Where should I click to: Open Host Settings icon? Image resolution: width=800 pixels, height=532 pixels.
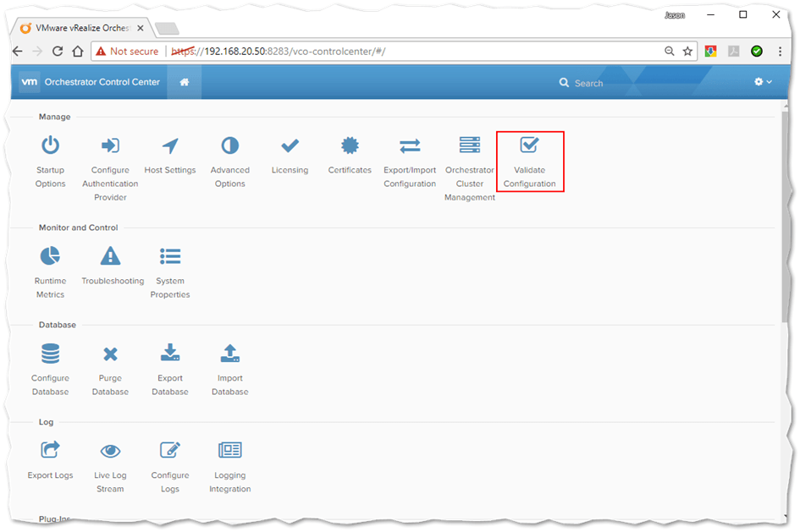point(170,145)
